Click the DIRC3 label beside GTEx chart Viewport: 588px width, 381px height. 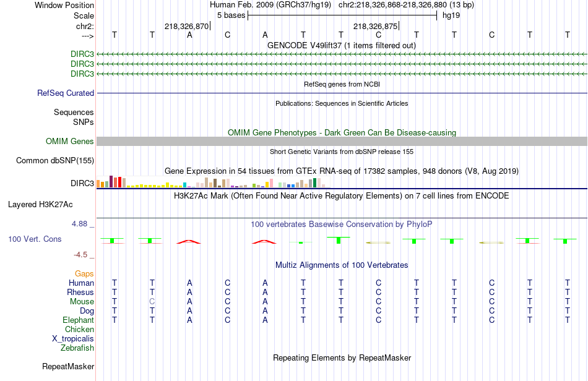point(82,183)
